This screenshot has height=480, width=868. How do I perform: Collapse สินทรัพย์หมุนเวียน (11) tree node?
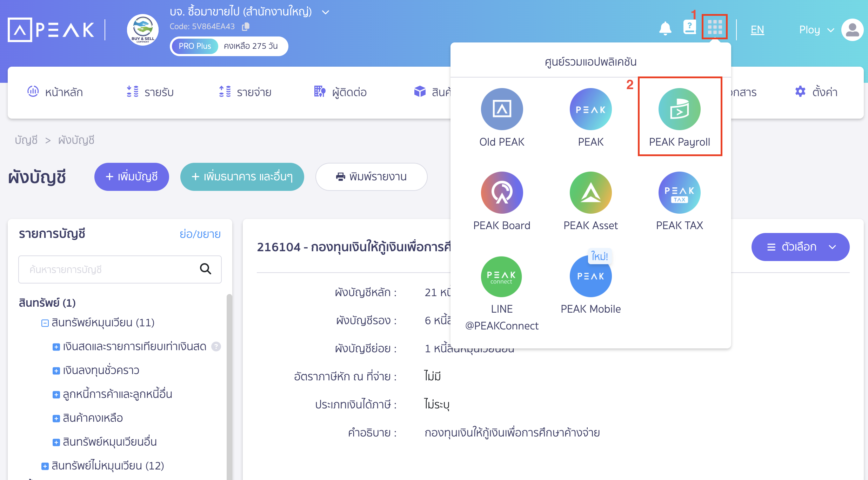pyautogui.click(x=45, y=323)
